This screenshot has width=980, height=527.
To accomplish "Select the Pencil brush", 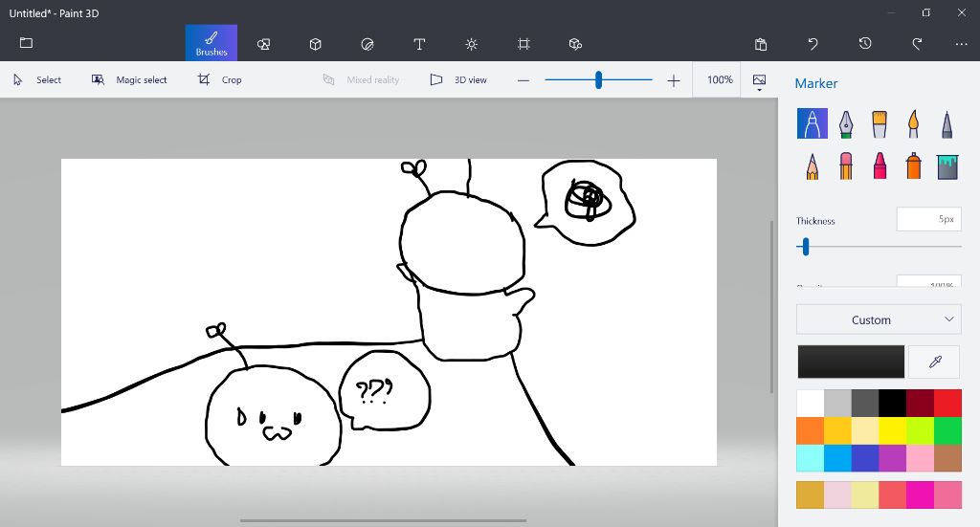I will coord(812,166).
